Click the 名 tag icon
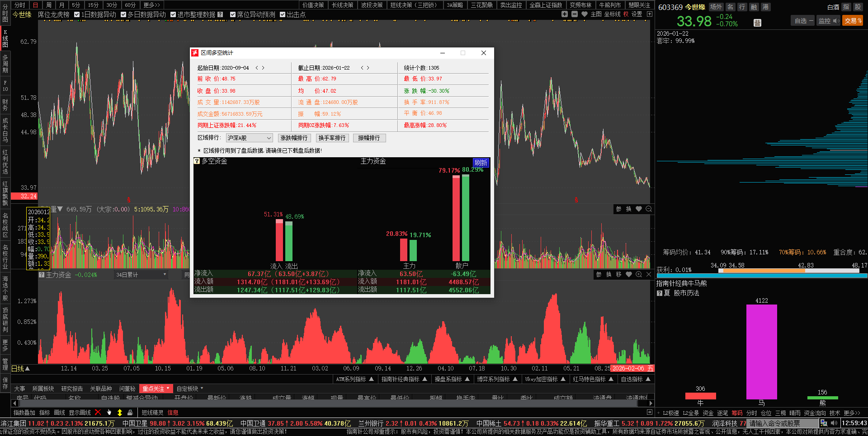This screenshot has width=868, height=436. 730,7
